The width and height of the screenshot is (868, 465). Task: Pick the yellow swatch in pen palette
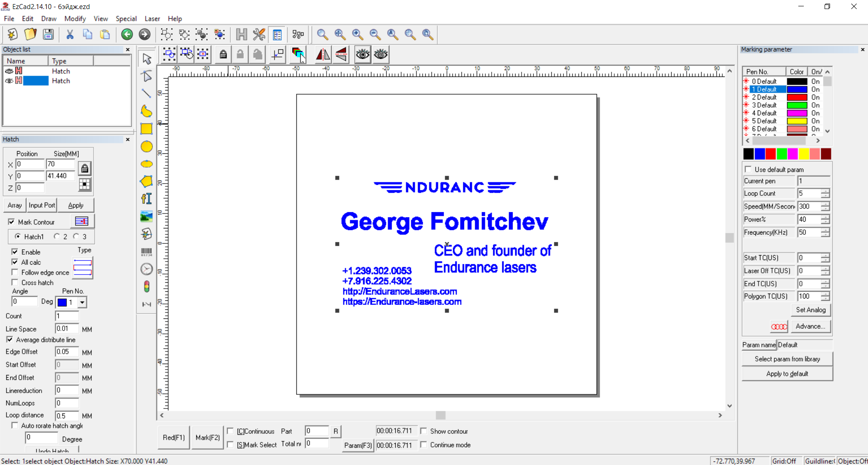pos(804,154)
